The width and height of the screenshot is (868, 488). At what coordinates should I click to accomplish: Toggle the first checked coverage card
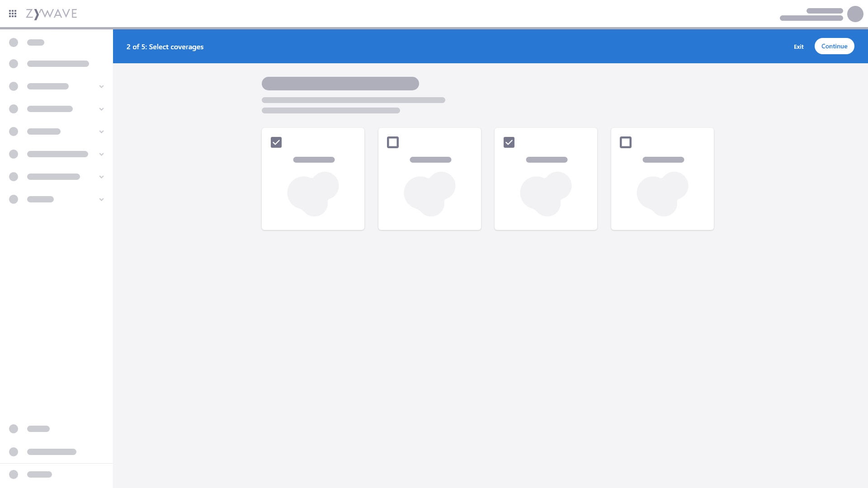[276, 142]
